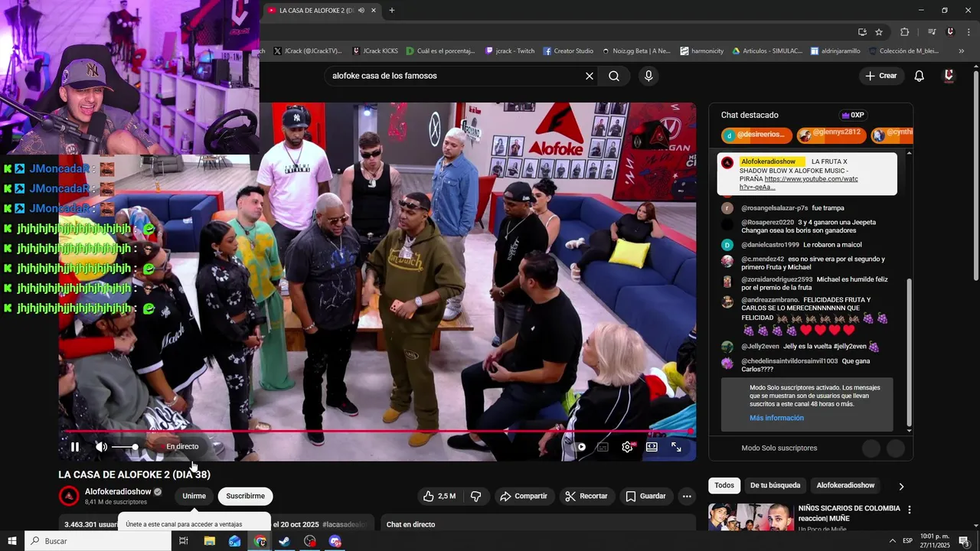
Task: Run search with the magnifier button
Action: pos(614,76)
